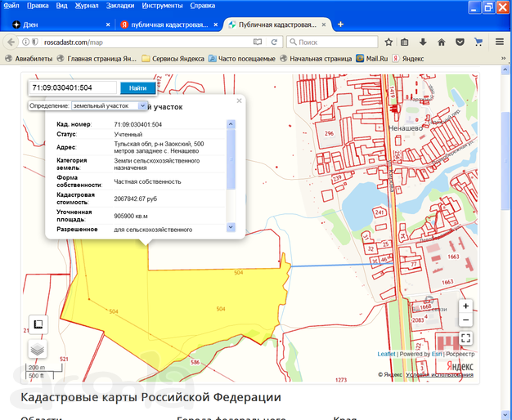
Task: Open the Pocket icon
Action: [x=460, y=42]
